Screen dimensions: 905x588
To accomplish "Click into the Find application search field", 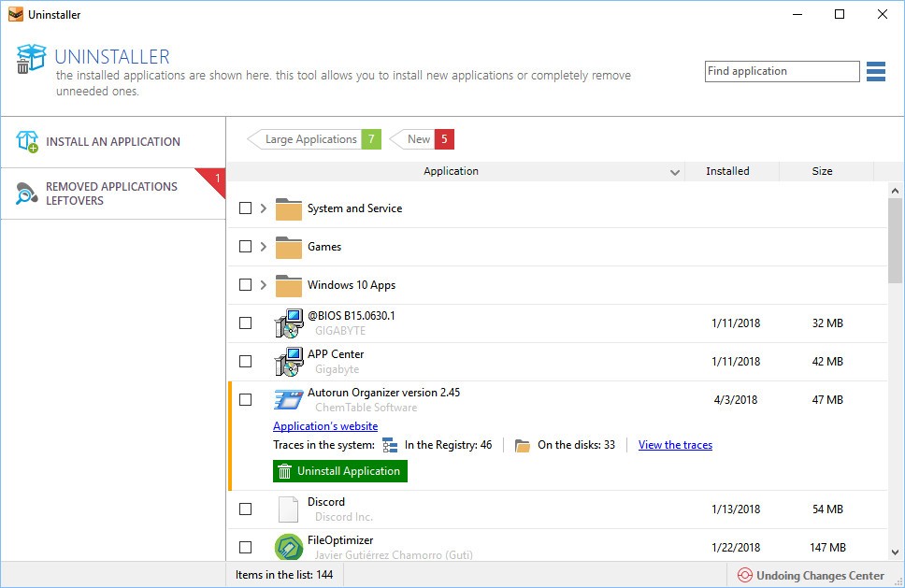I will click(781, 71).
